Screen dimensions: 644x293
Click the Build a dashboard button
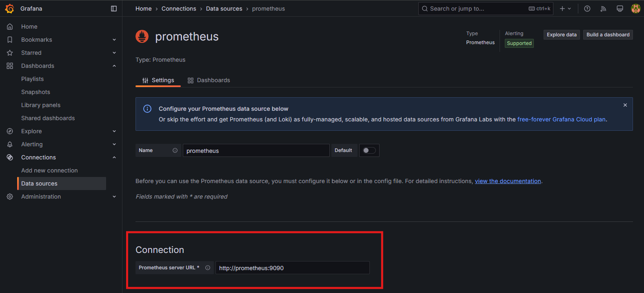point(608,35)
